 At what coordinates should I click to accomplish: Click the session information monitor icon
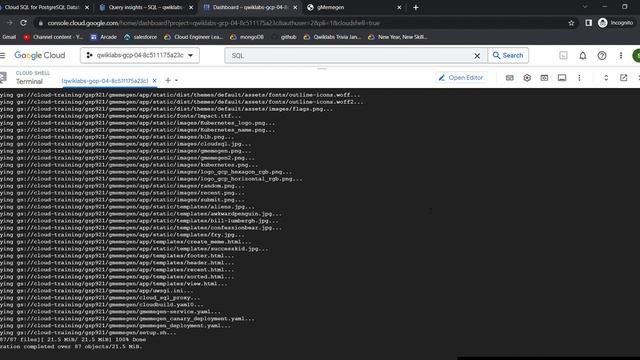562,78
